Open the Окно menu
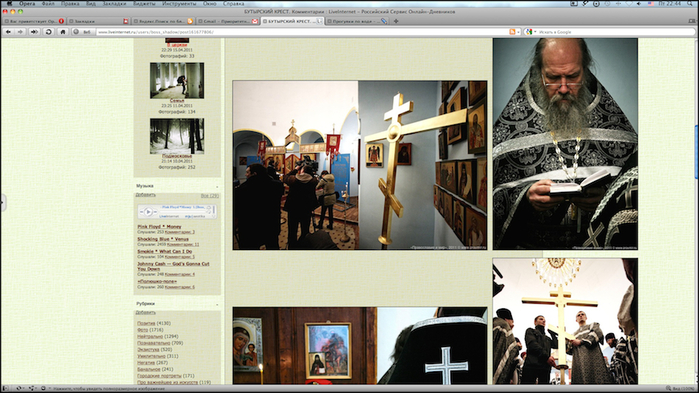The width and height of the screenshot is (699, 393). tap(210, 4)
